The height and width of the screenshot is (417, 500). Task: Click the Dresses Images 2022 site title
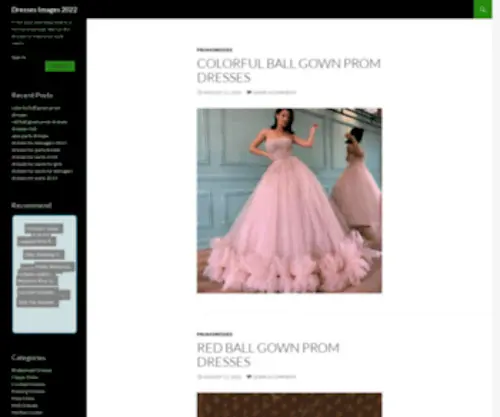point(44,10)
